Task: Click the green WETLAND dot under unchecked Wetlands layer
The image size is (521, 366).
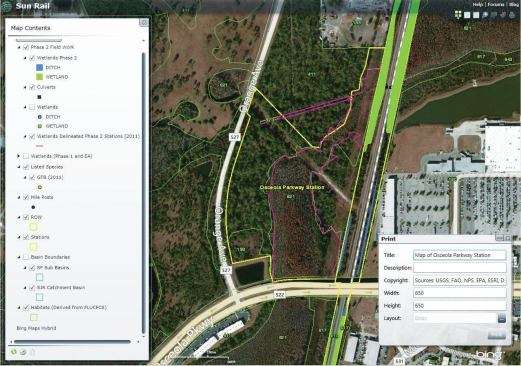Action: point(40,126)
